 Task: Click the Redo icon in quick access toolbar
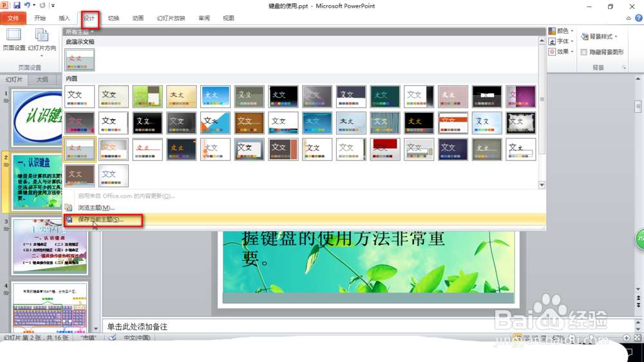click(x=43, y=5)
